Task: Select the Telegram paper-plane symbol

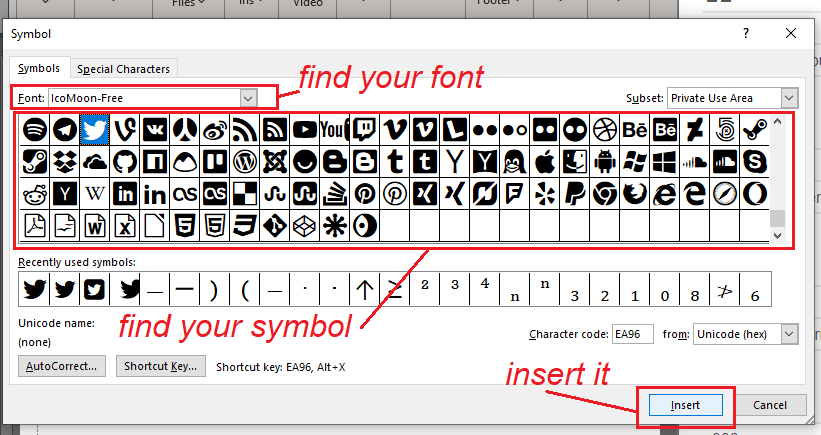Action: (x=65, y=130)
